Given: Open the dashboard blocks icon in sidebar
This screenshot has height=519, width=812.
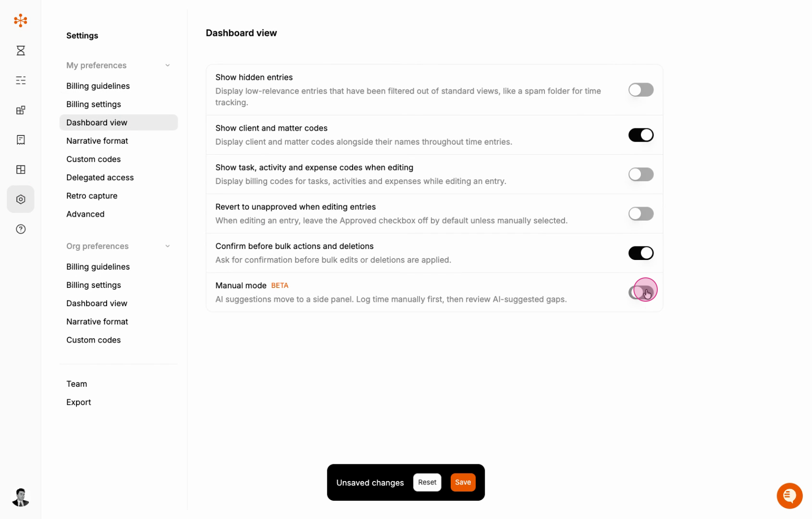Looking at the screenshot, I should pyautogui.click(x=21, y=110).
